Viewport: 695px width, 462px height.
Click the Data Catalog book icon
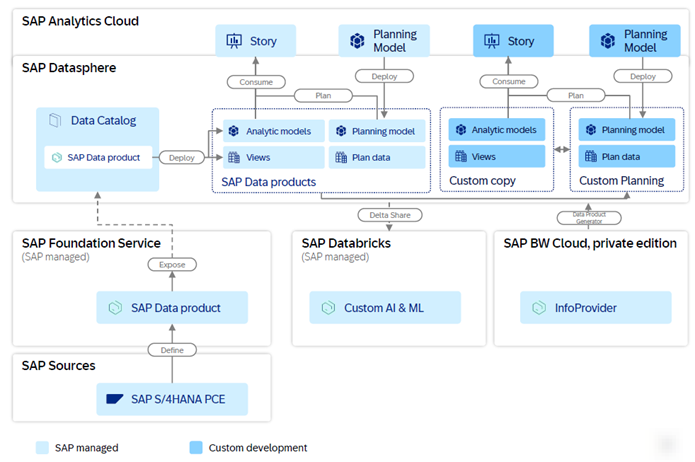click(55, 120)
